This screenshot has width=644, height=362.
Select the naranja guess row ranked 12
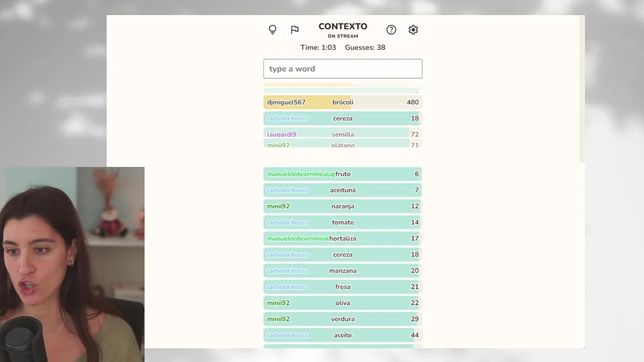343,206
